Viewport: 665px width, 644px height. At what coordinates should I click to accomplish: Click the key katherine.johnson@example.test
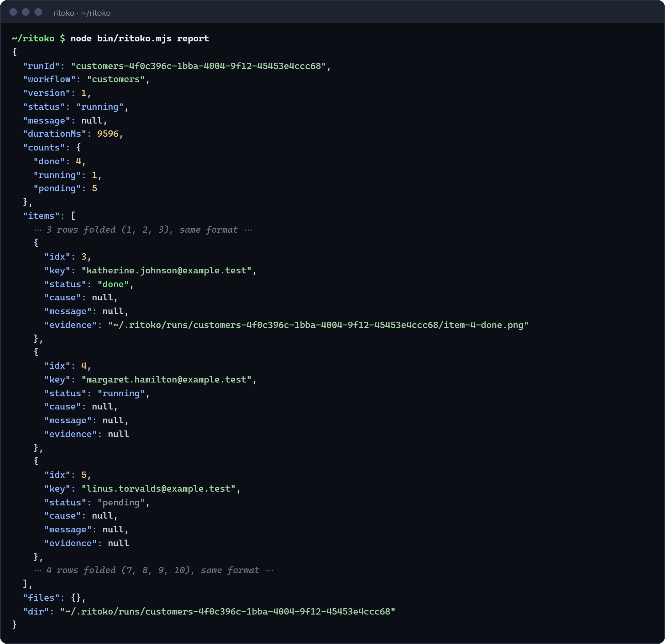click(166, 270)
